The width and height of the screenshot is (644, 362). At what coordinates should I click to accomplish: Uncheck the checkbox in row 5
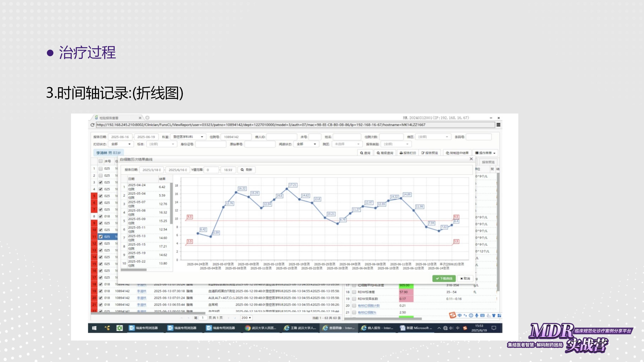[x=100, y=196]
